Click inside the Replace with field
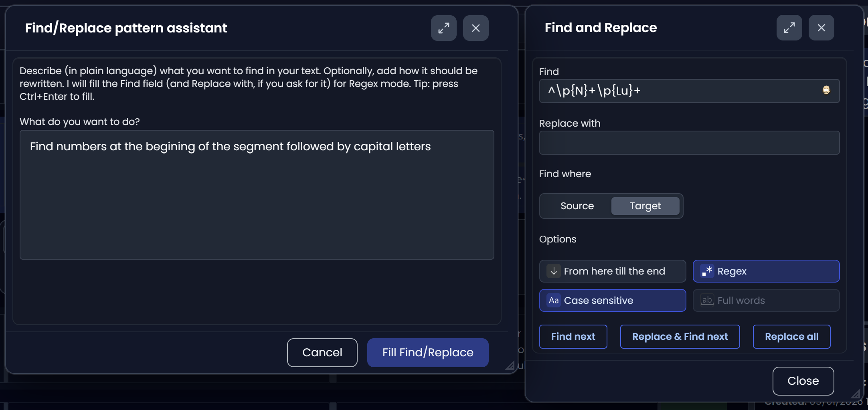This screenshot has height=410, width=868. point(689,143)
